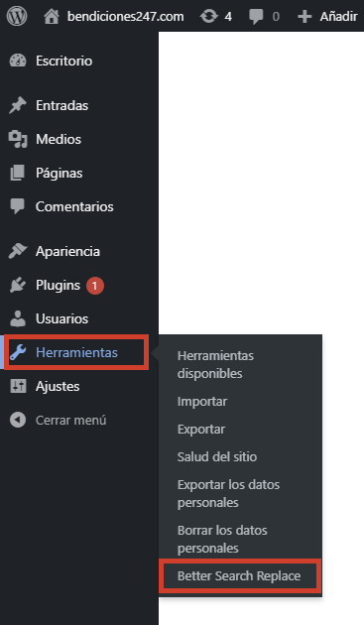The height and width of the screenshot is (625, 364).
Task: Open the comments bubble icon in the admin bar
Action: pos(256,17)
